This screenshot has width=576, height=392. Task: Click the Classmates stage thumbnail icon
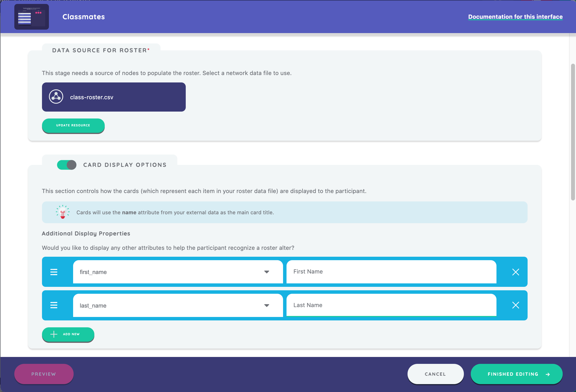(31, 17)
